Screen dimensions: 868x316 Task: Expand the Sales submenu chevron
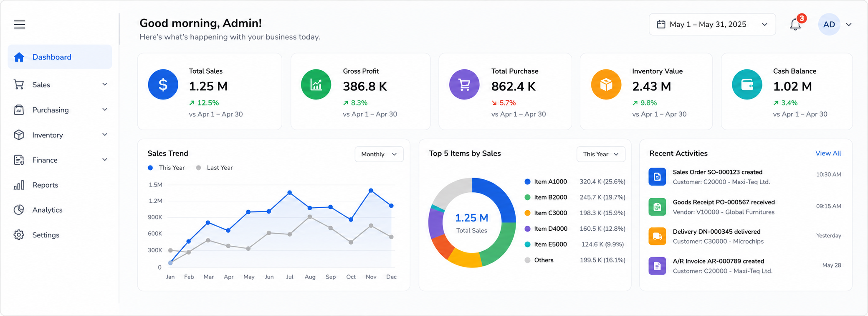click(x=105, y=84)
